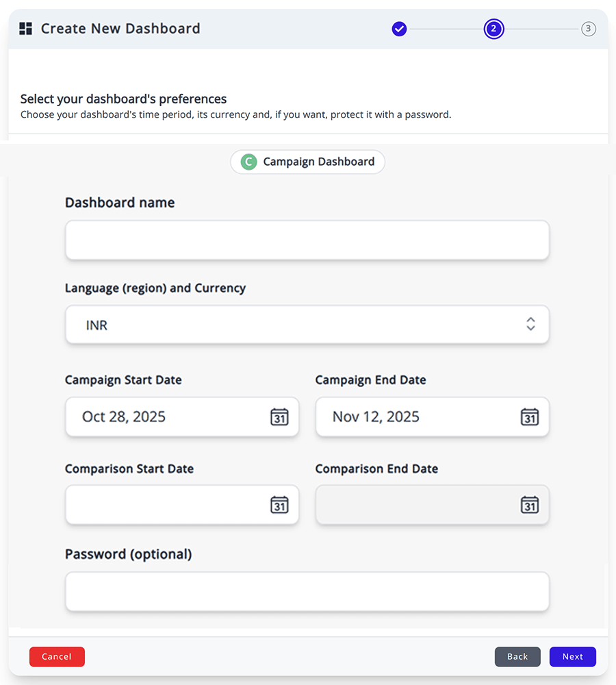Click the progress bar between steps 2 and 3
This screenshot has width=616, height=685.
point(541,29)
